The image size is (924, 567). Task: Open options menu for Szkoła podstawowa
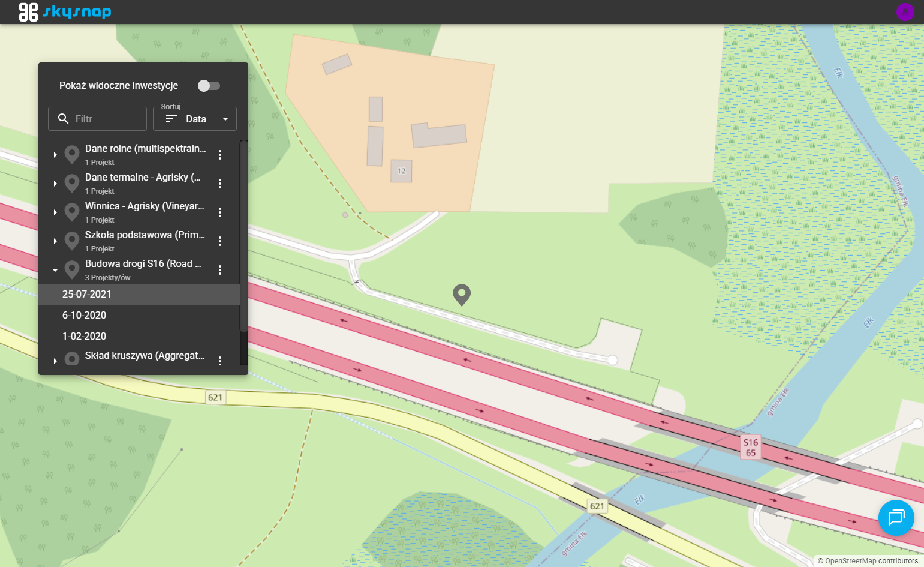tap(220, 241)
